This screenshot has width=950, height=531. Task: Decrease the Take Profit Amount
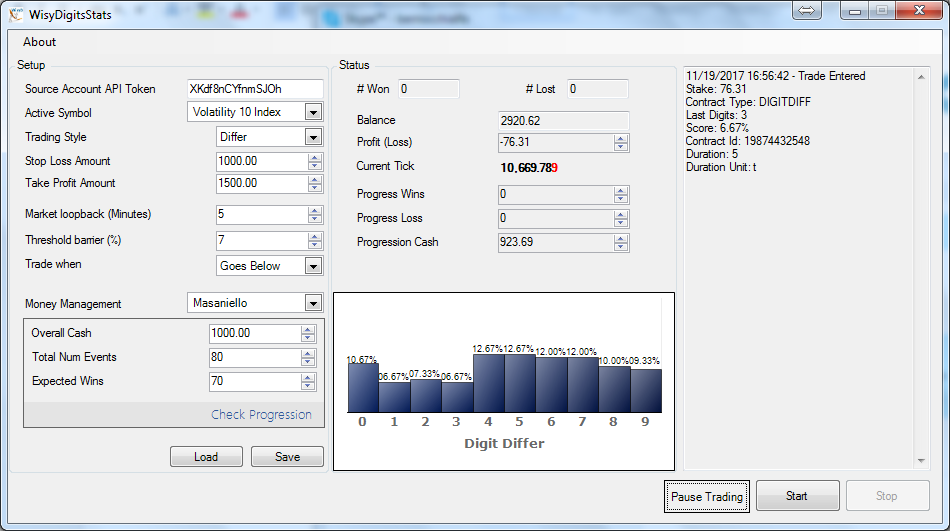314,187
